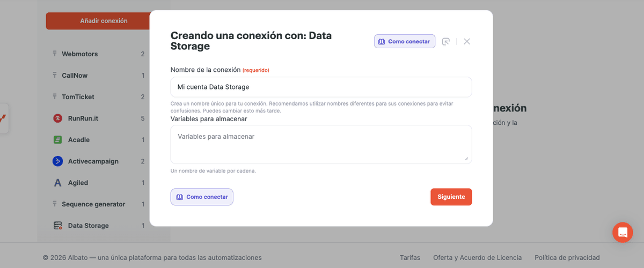Click the Variables para almacenar textarea
The width and height of the screenshot is (644, 268).
click(321, 144)
